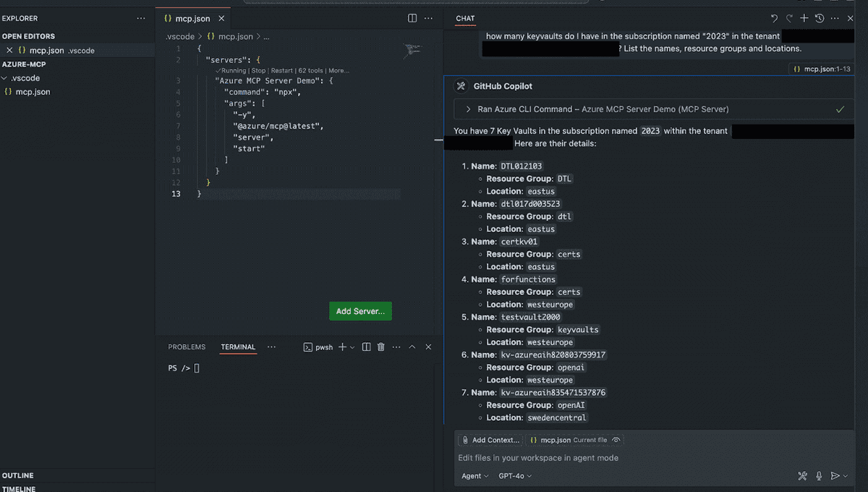
Task: Click the swedencentral location text
Action: coord(556,417)
